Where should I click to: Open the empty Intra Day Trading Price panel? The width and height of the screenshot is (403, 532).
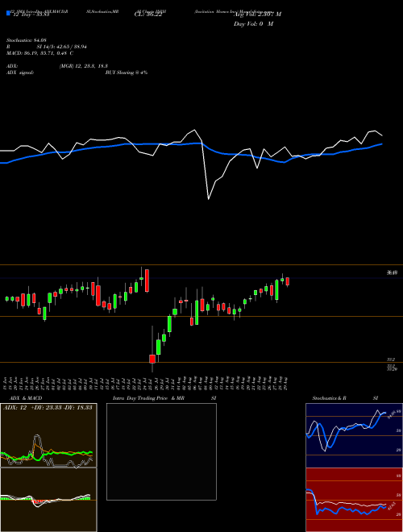pyautogui.click(x=161, y=451)
